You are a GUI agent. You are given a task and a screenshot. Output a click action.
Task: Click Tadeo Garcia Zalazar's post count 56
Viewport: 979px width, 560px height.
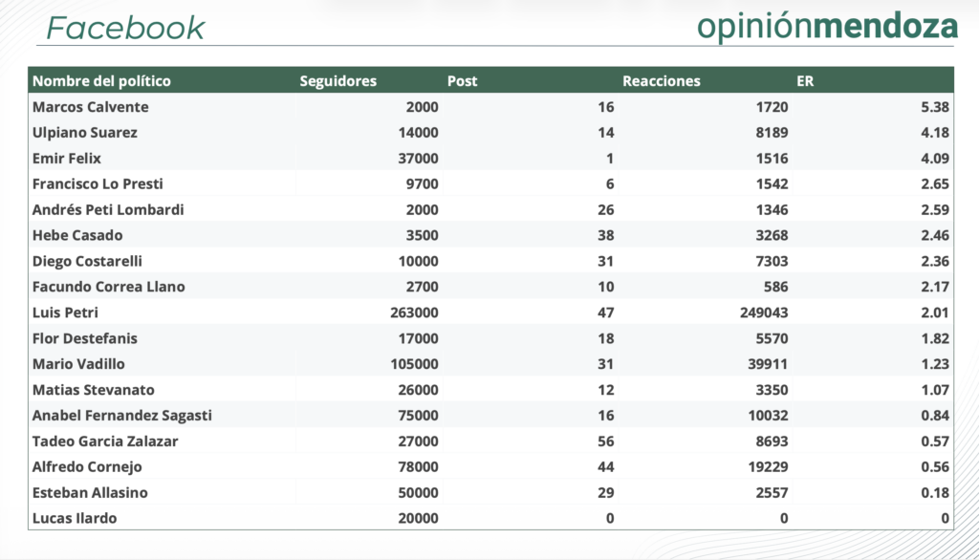[x=605, y=442]
